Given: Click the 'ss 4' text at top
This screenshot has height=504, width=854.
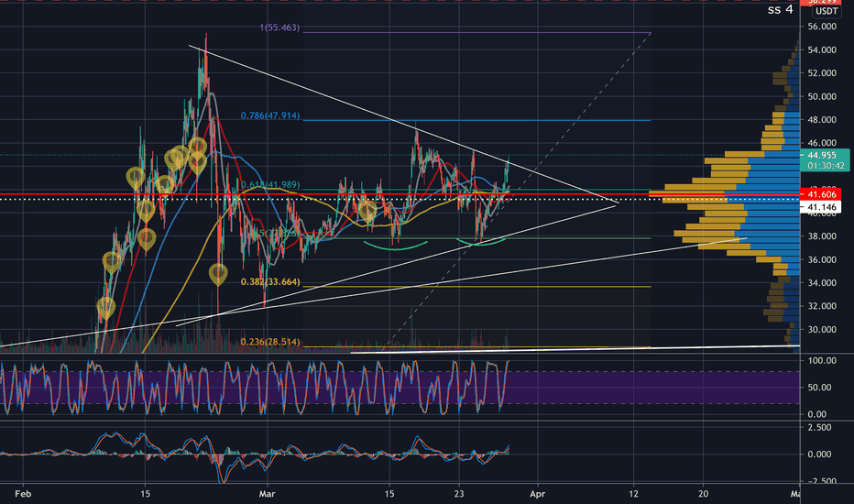Looking at the screenshot, I should [x=780, y=9].
